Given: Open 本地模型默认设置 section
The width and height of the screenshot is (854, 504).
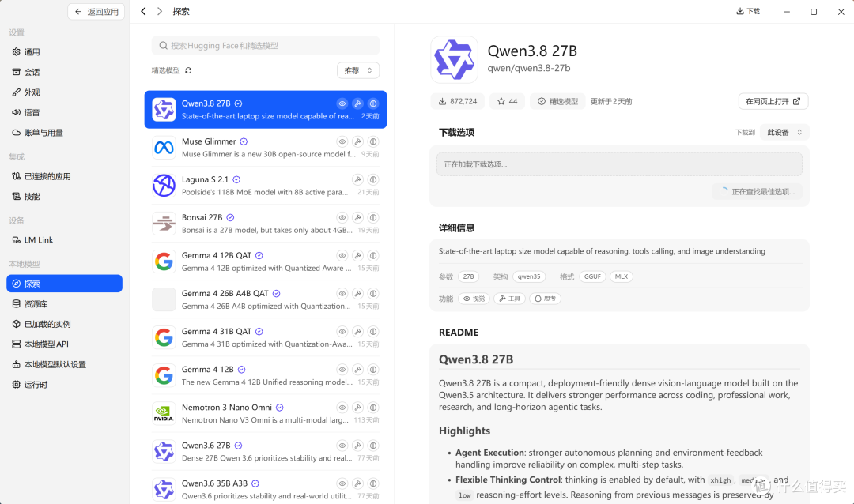Looking at the screenshot, I should [x=64, y=364].
